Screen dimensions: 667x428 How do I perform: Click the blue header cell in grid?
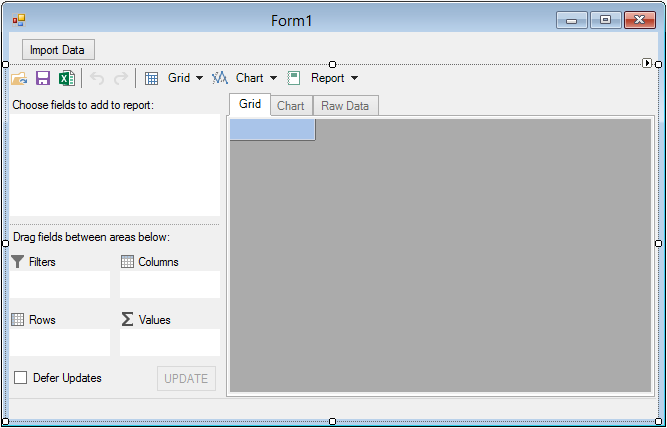pyautogui.click(x=272, y=129)
